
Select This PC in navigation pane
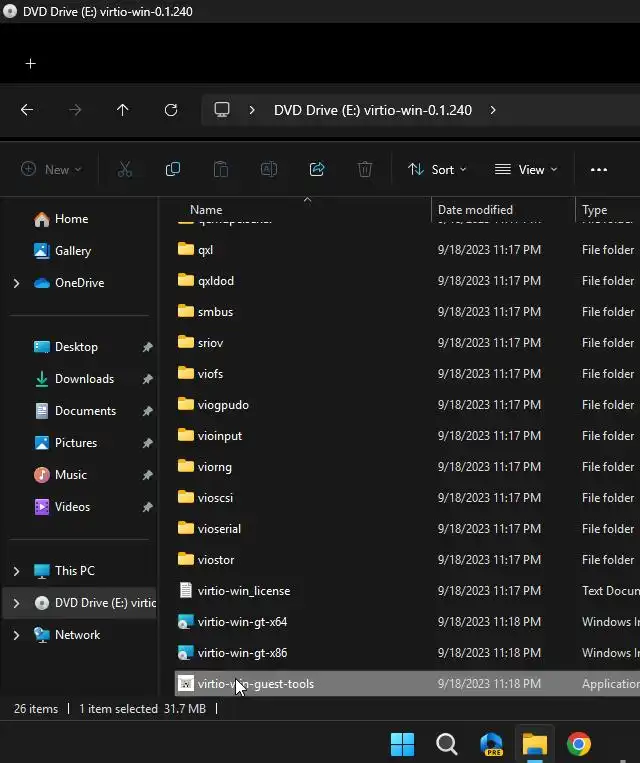click(x=64, y=571)
